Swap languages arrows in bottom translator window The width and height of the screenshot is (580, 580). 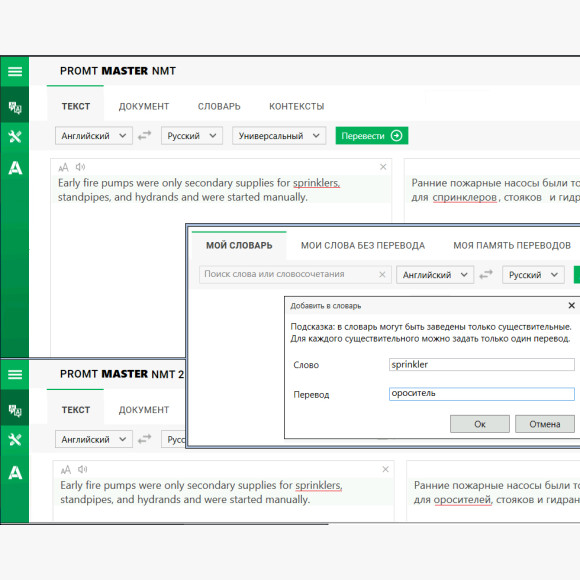click(x=145, y=439)
